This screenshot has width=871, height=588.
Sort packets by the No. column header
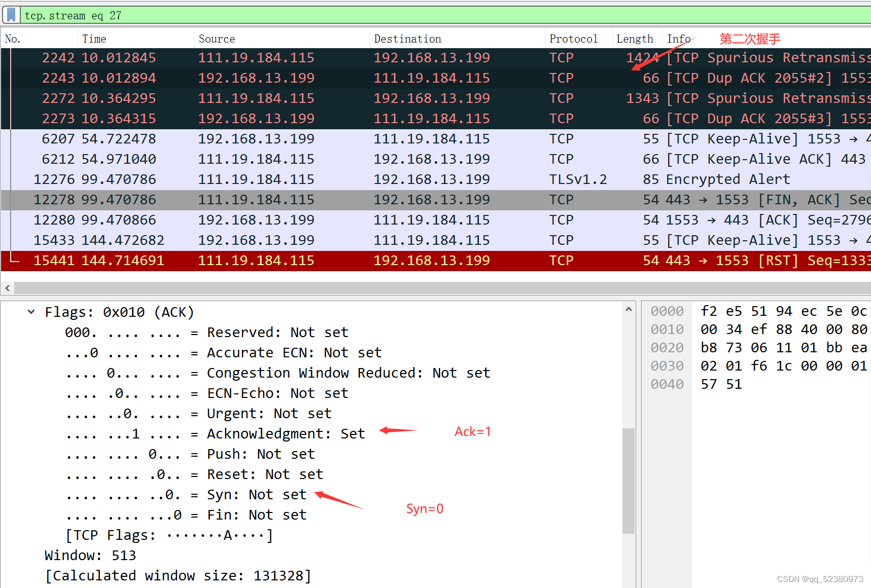click(40, 39)
